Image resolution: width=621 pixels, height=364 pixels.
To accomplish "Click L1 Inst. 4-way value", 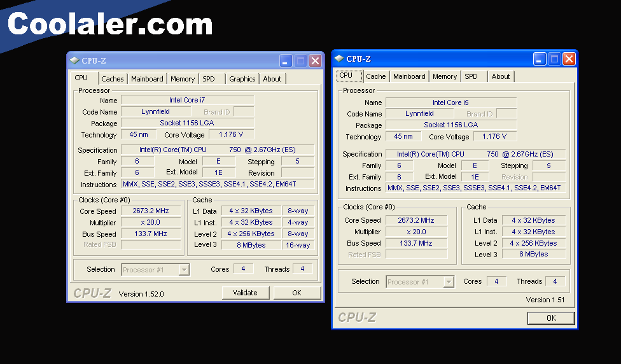I will point(298,223).
